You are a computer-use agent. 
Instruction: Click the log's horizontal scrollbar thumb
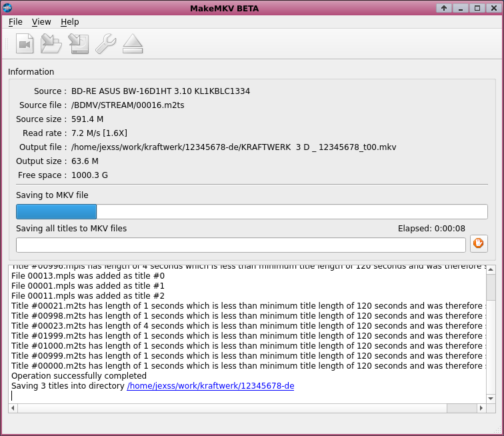461,408
